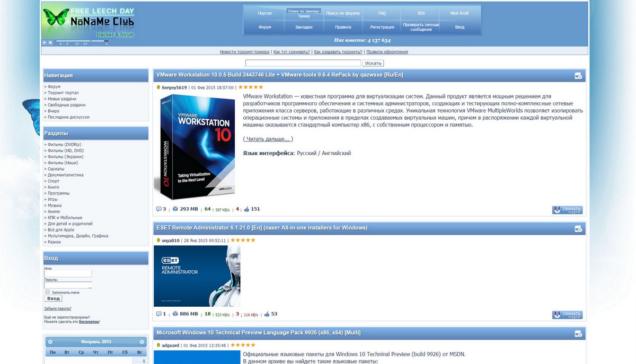The image size is (636, 364).
Task: Go to previous month in Февраль 2015 calendar
Action: [50, 342]
